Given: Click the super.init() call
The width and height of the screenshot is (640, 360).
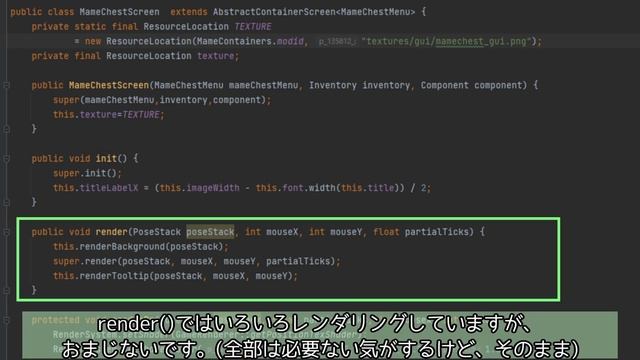Looking at the screenshot, I should click(x=87, y=173).
